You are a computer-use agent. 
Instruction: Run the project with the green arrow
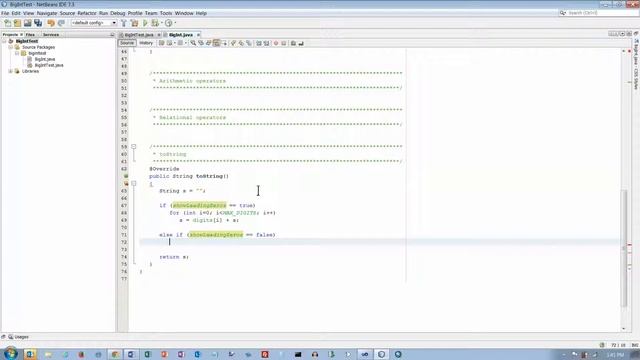coord(145,23)
